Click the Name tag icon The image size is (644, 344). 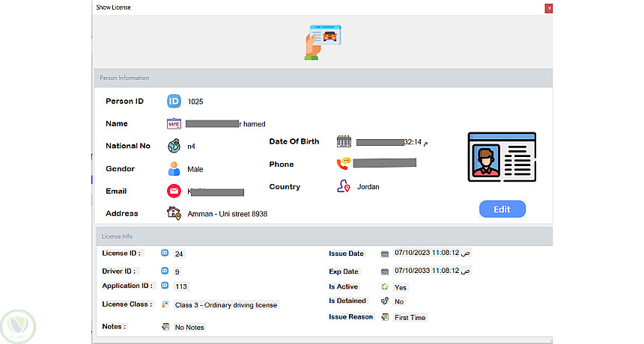point(174,123)
